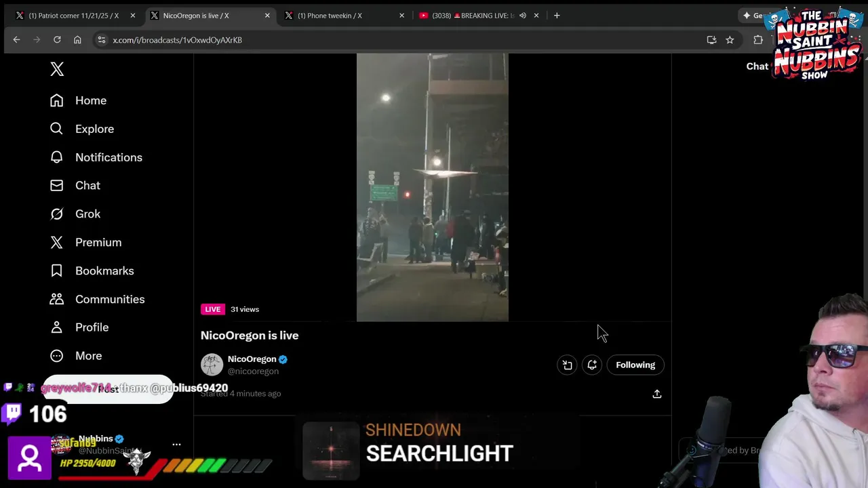The height and width of the screenshot is (488, 868).
Task: Close the BREAKING LIVE YouTube tab
Action: click(536, 16)
